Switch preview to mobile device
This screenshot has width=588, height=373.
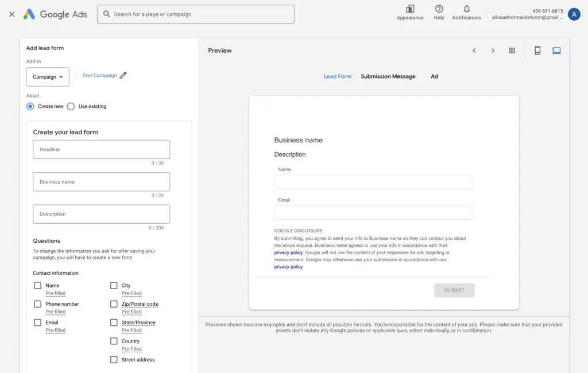(537, 50)
